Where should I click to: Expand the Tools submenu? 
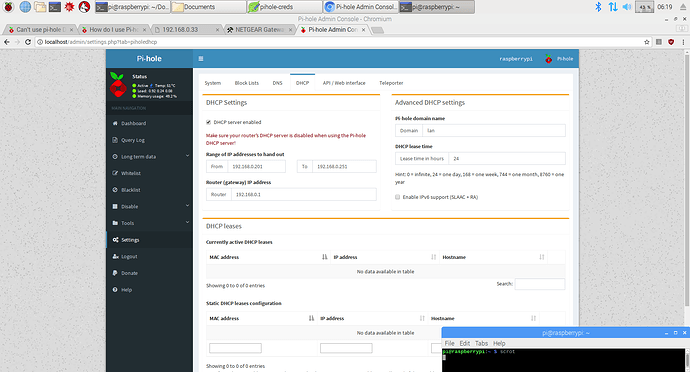(x=149, y=223)
